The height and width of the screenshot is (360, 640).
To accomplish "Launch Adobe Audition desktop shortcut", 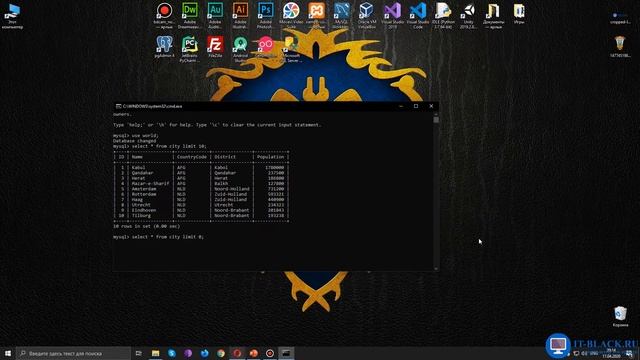I will coord(215,15).
